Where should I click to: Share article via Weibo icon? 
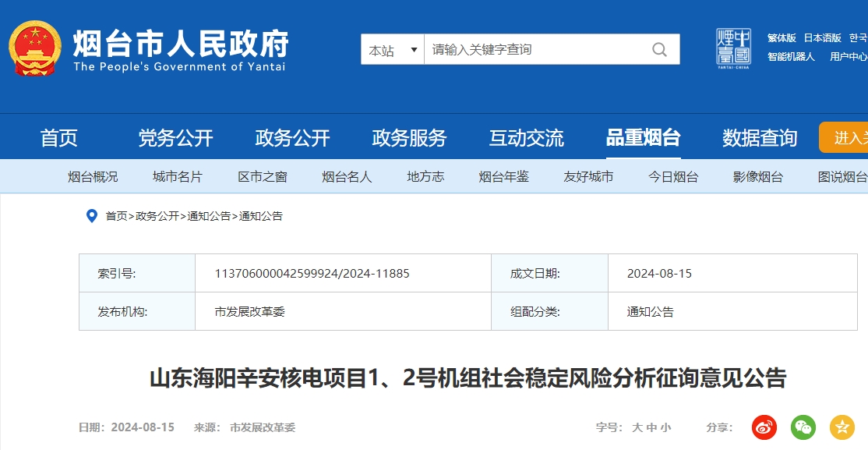coord(764,427)
